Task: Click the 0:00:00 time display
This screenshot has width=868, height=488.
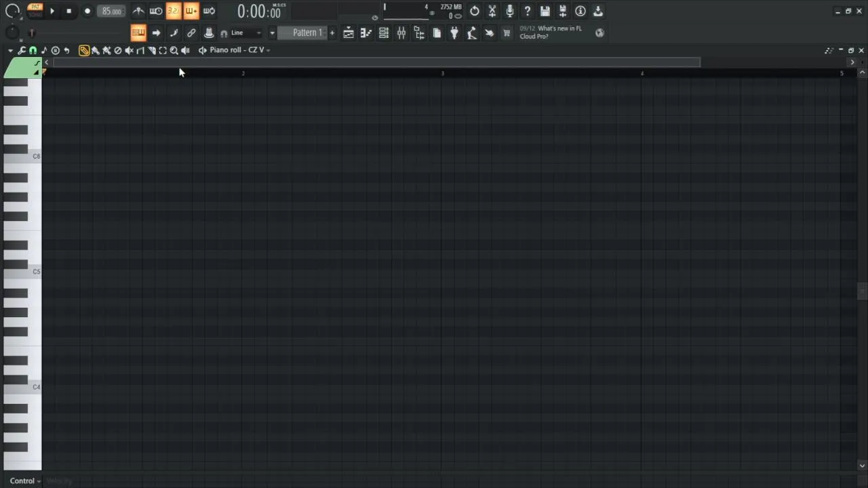Action: point(259,12)
